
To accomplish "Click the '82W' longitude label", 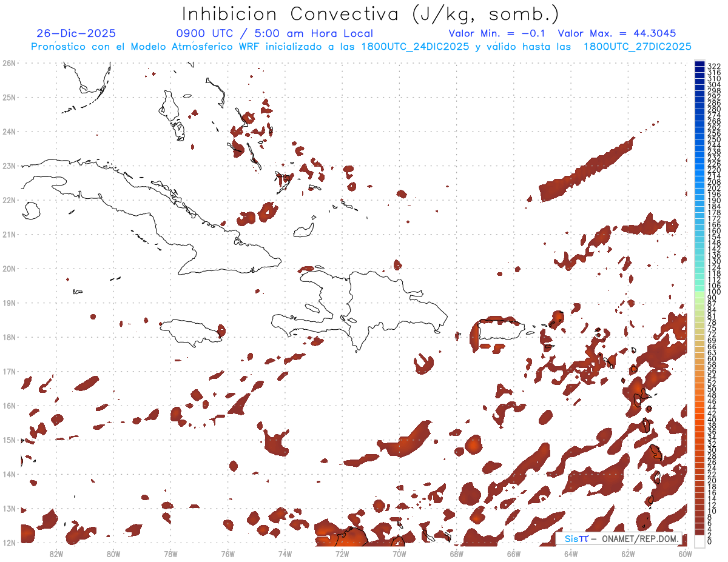I will (x=56, y=553).
